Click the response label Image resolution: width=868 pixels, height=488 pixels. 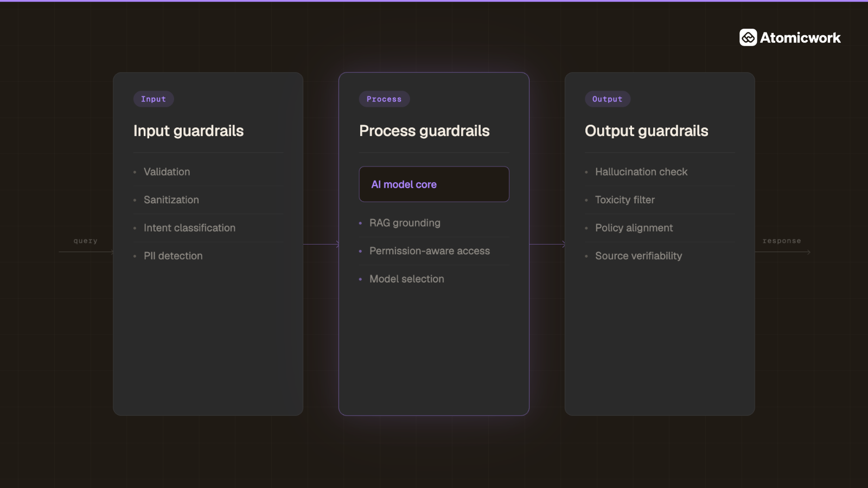tap(782, 241)
